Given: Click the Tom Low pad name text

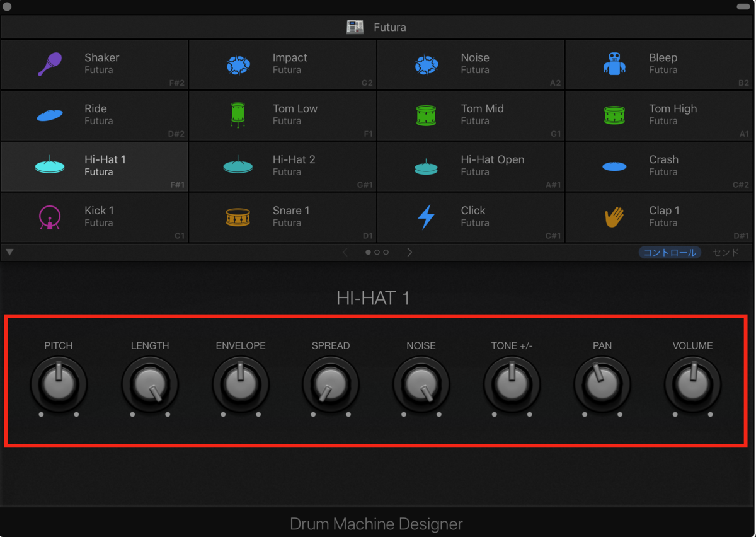Looking at the screenshot, I should [295, 108].
